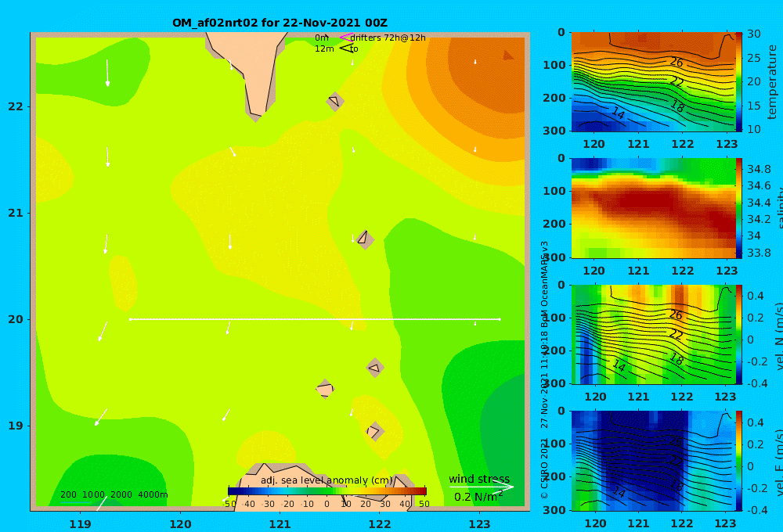Open the temperature depth-section panel
This screenshot has height=532, width=783.
[653, 82]
